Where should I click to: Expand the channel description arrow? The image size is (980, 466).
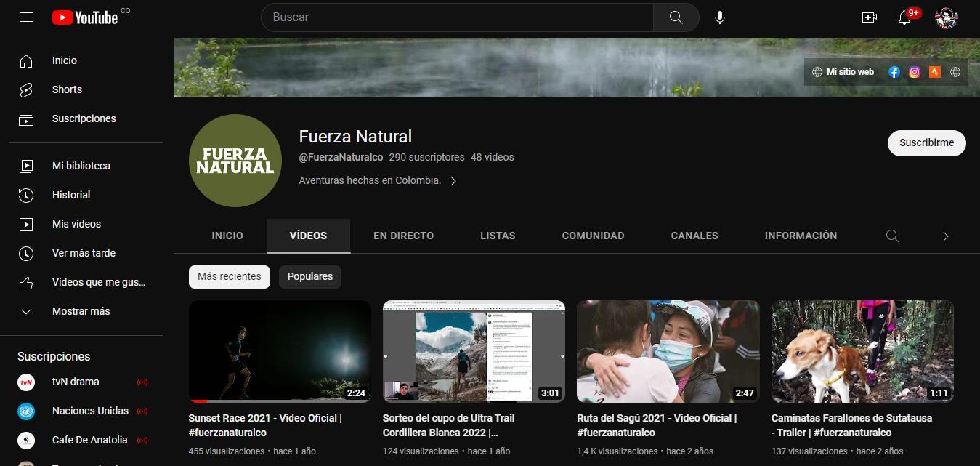tap(453, 181)
